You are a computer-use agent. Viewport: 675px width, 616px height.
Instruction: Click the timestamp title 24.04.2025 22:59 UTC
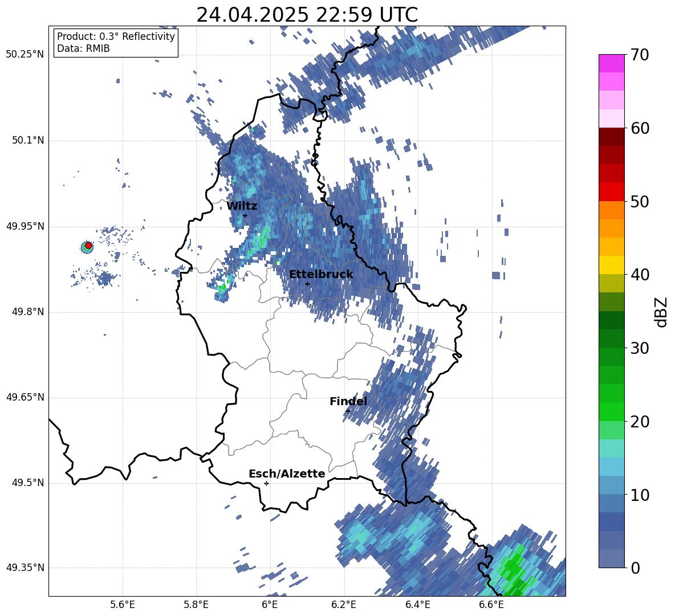tap(307, 15)
